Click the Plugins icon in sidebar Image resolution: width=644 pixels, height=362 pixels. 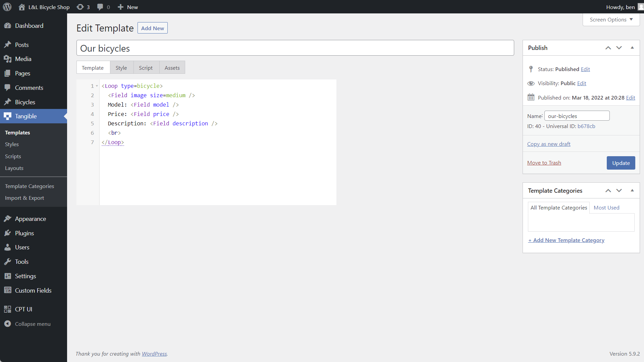7,233
